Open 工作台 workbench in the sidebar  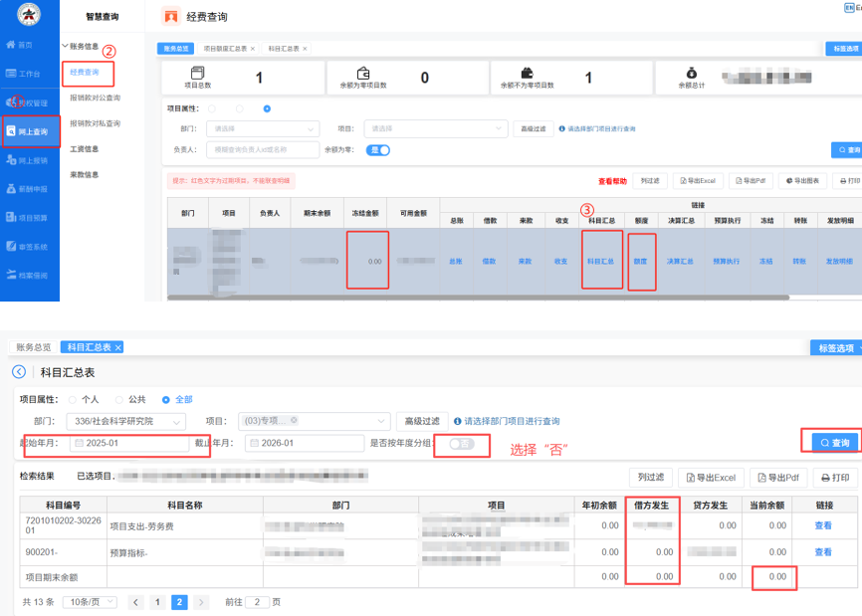point(25,74)
